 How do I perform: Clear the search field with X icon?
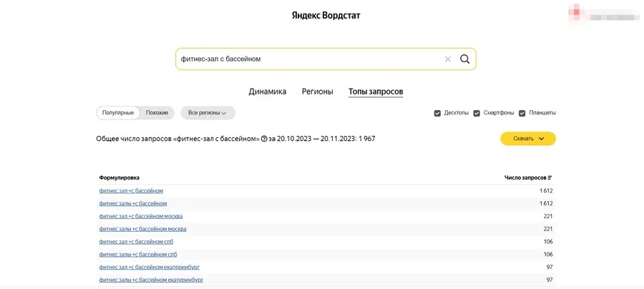pos(448,59)
